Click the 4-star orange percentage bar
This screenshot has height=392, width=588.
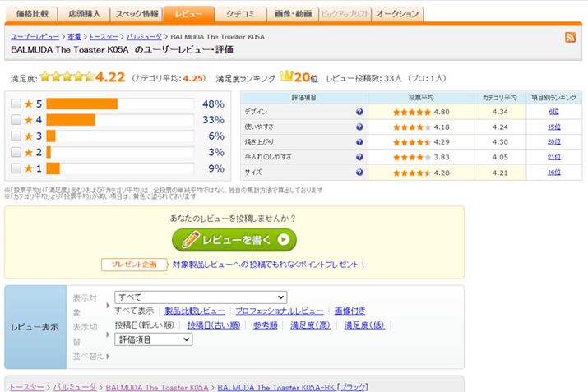point(71,120)
